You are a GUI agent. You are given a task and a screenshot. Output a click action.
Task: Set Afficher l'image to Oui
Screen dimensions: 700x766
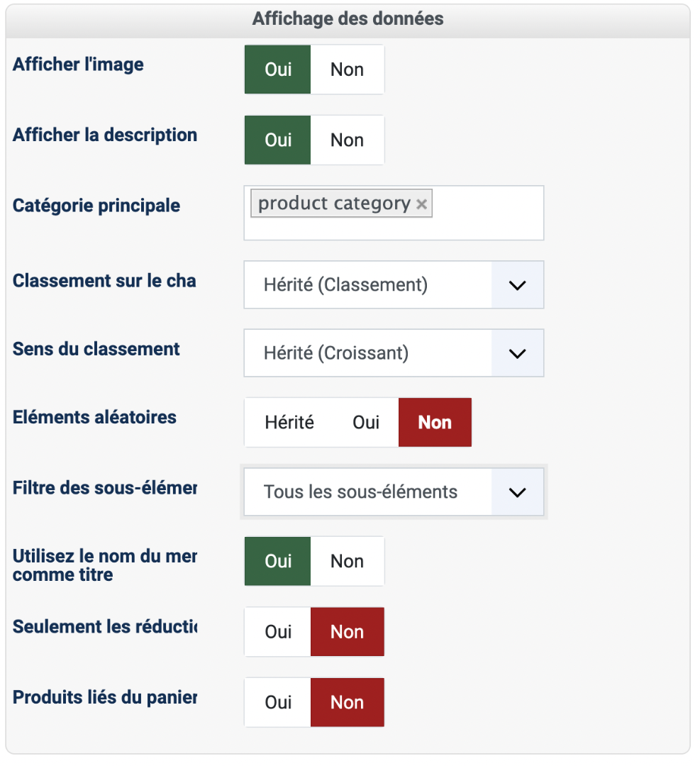tap(278, 70)
